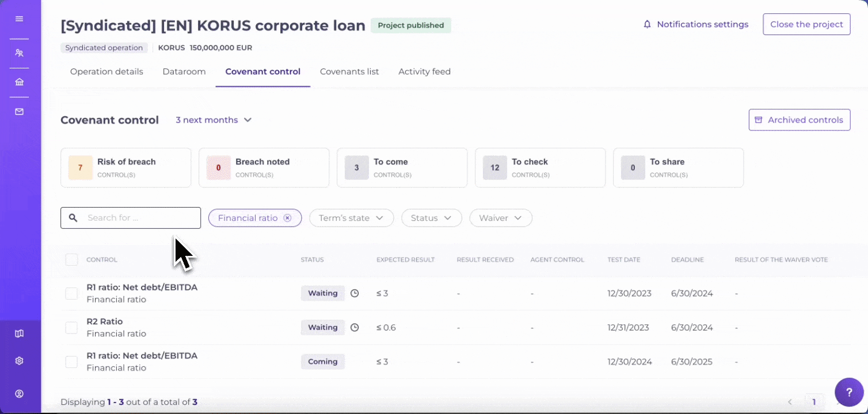Filter by To share card
868x414 pixels.
(678, 168)
